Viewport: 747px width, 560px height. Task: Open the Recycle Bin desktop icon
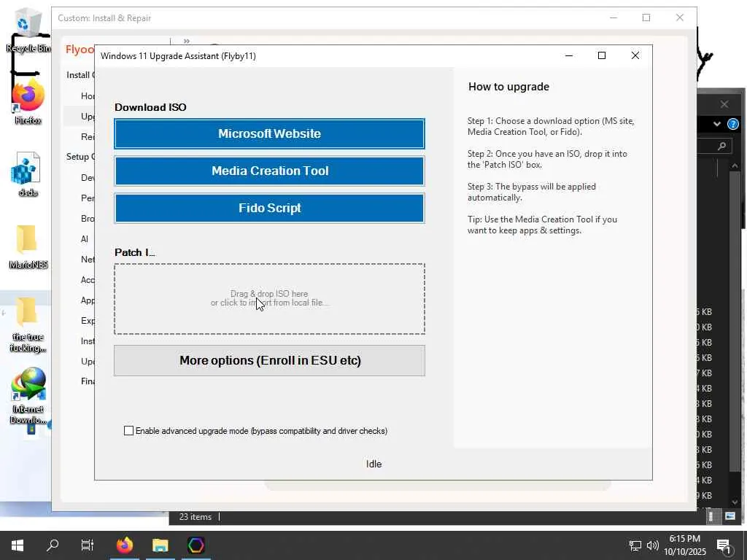pos(28,30)
